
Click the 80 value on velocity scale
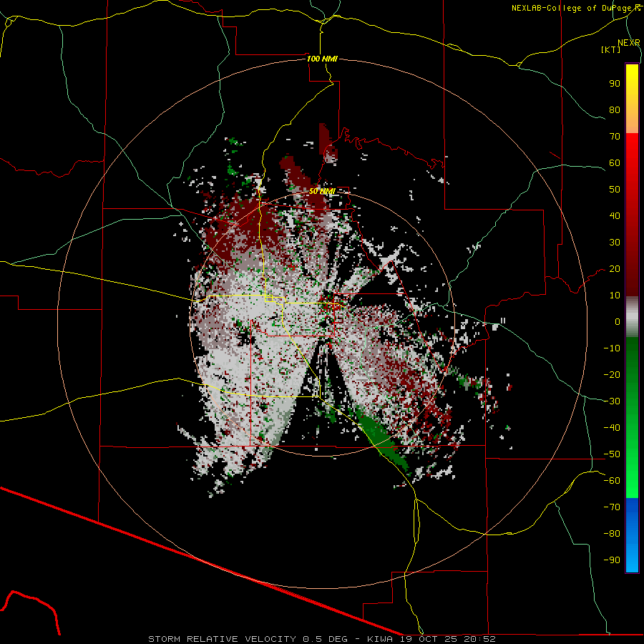(615, 109)
